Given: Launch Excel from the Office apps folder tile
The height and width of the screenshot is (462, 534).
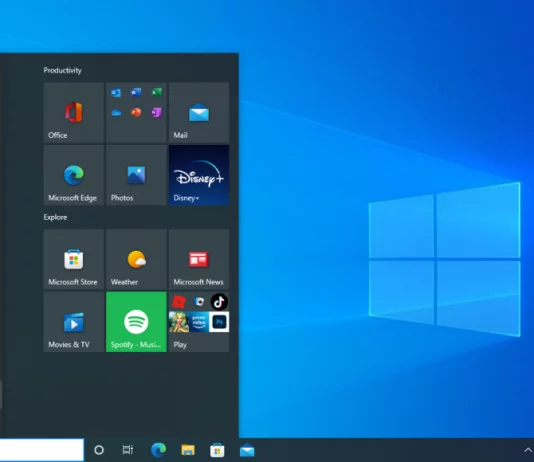Looking at the screenshot, I should click(157, 92).
